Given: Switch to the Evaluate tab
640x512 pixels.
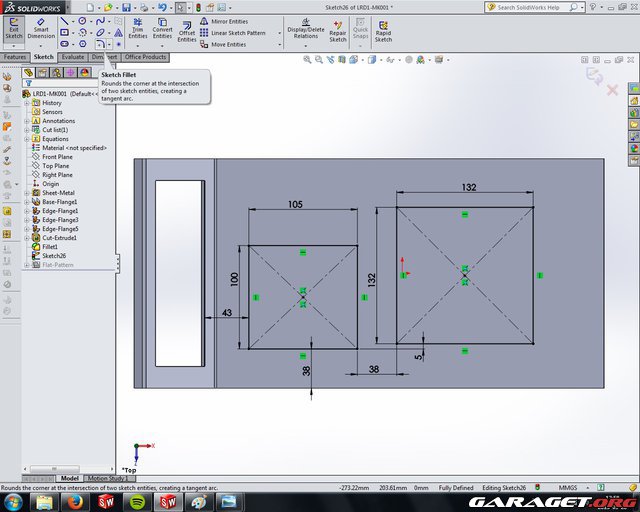Looking at the screenshot, I should click(x=73, y=57).
